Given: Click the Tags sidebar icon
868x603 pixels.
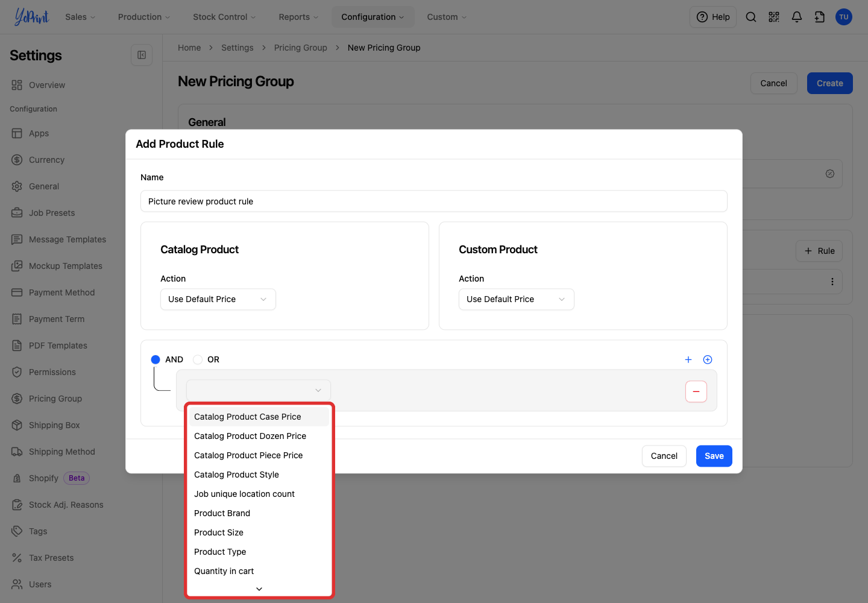Looking at the screenshot, I should click(x=17, y=531).
